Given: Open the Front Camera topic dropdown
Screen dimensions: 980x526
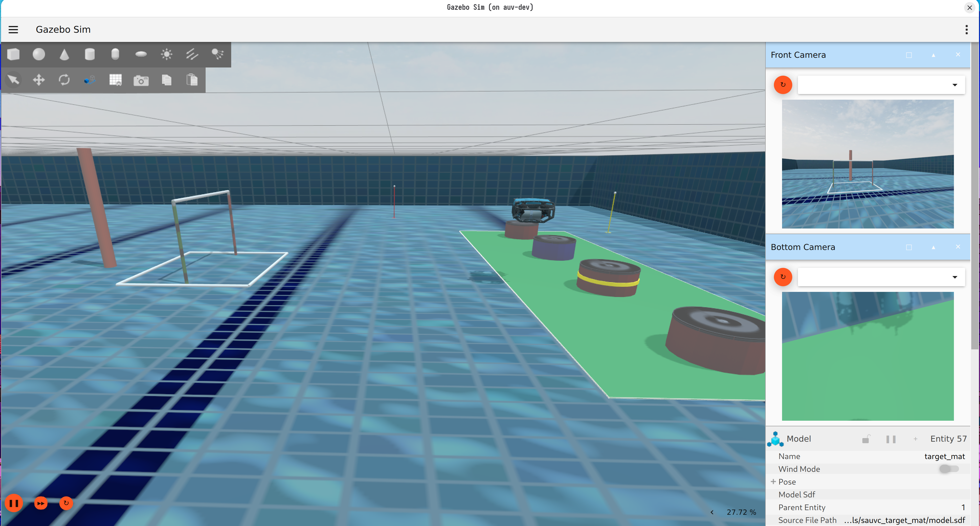Looking at the screenshot, I should coord(881,84).
